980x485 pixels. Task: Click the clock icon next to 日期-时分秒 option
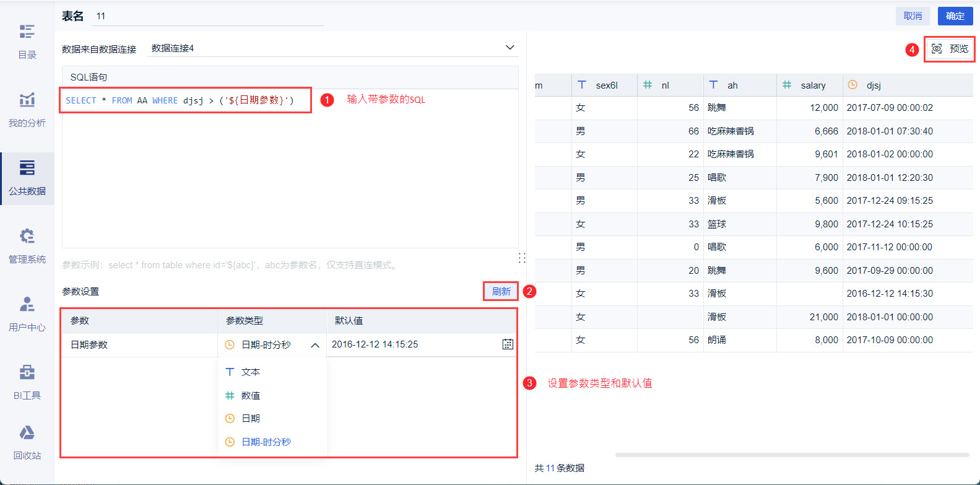(x=230, y=442)
